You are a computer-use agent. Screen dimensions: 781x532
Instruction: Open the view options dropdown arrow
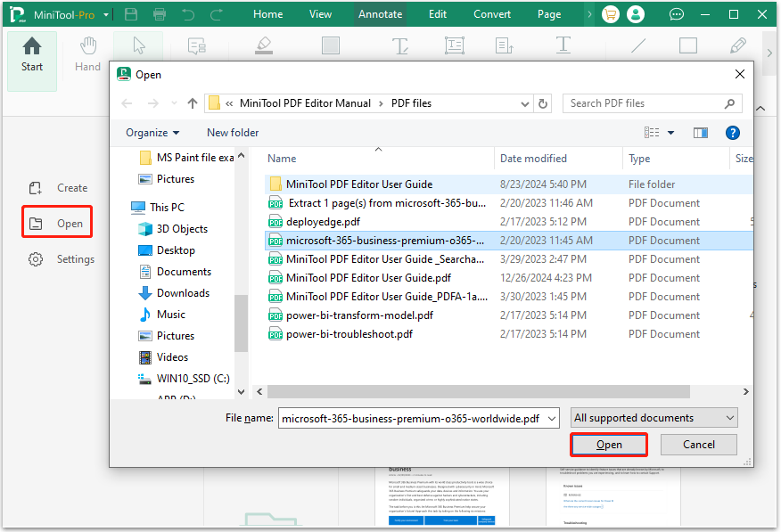point(671,133)
